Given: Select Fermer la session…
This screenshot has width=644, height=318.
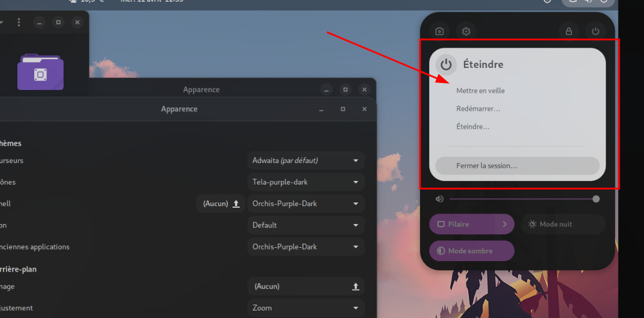Looking at the screenshot, I should click(518, 165).
